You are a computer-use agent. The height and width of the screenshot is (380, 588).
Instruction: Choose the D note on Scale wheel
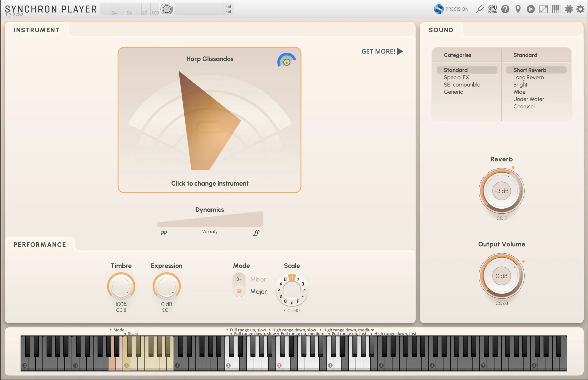point(302,284)
